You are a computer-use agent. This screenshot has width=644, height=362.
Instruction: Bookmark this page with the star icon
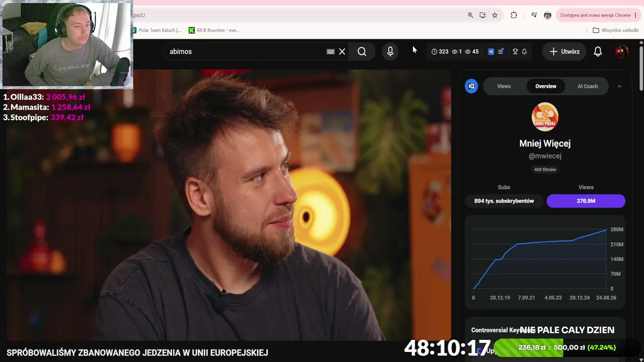(495, 15)
